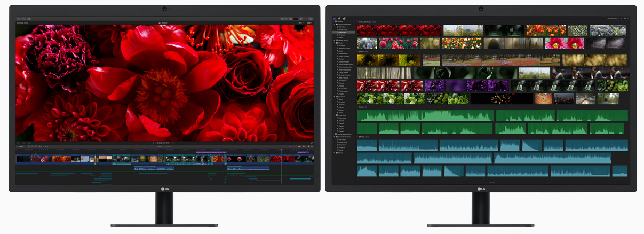Screen dimensions: 644x234
Task: Open the Photos and Audio sidebar icon
Action: click(339, 19)
